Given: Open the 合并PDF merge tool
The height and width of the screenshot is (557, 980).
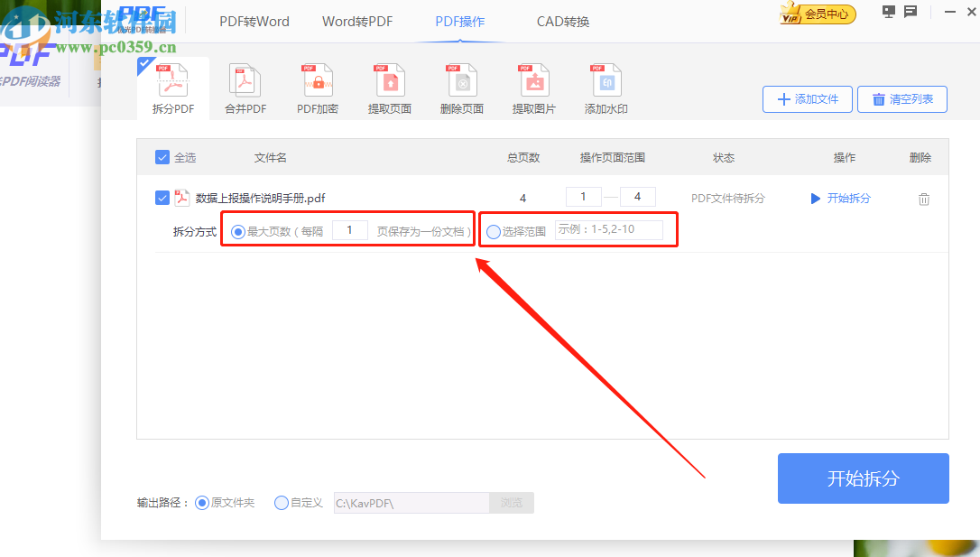Looking at the screenshot, I should 245,86.
